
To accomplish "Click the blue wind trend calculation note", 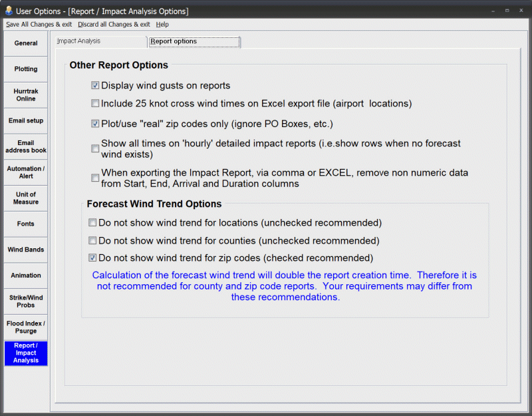I will (285, 286).
